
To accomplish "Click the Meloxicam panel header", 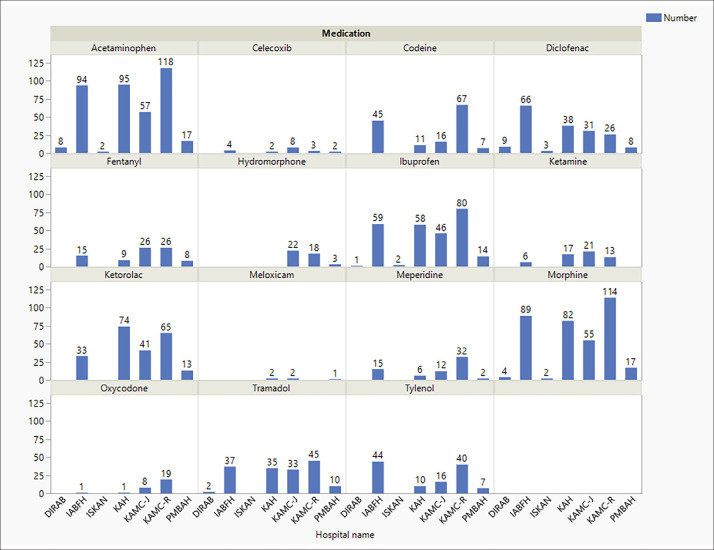I will coord(272,275).
